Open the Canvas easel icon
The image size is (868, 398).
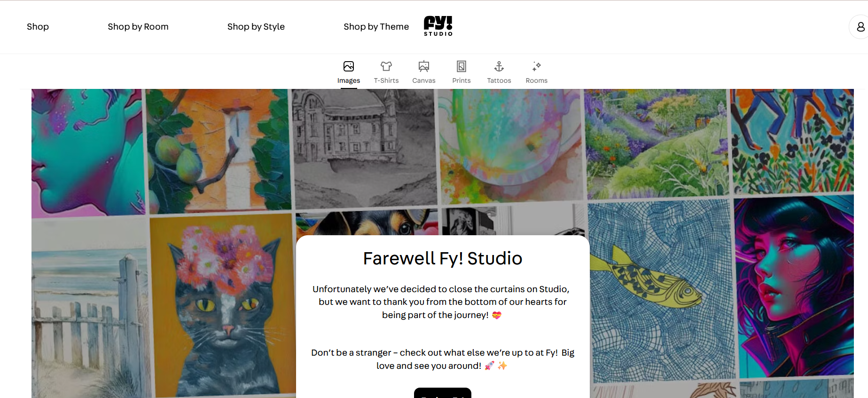click(x=424, y=66)
